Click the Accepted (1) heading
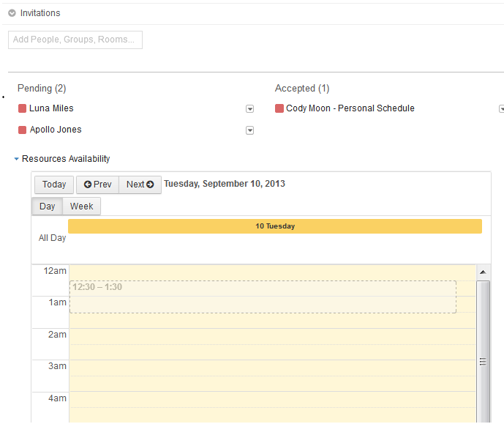The height and width of the screenshot is (424, 504). point(302,88)
